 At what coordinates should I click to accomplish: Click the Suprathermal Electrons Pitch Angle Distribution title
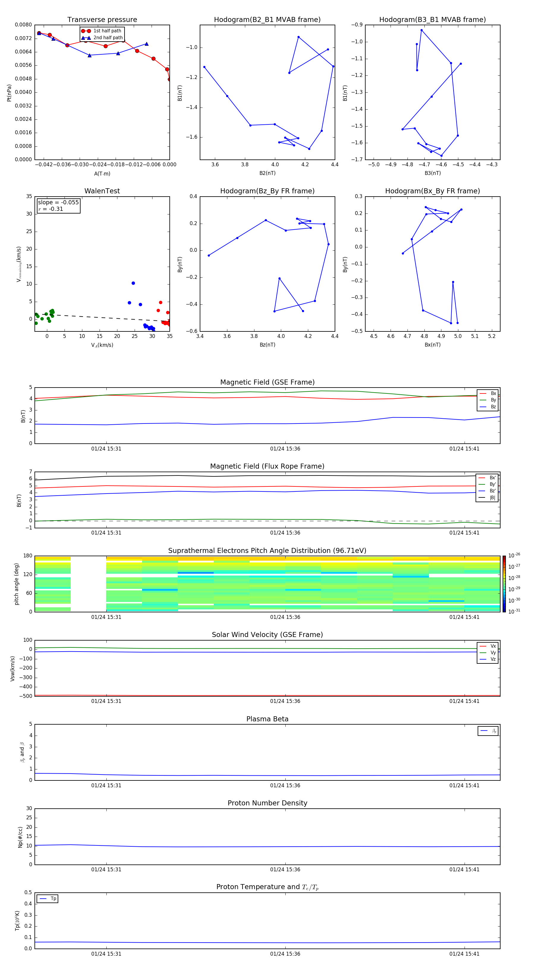coord(267,551)
